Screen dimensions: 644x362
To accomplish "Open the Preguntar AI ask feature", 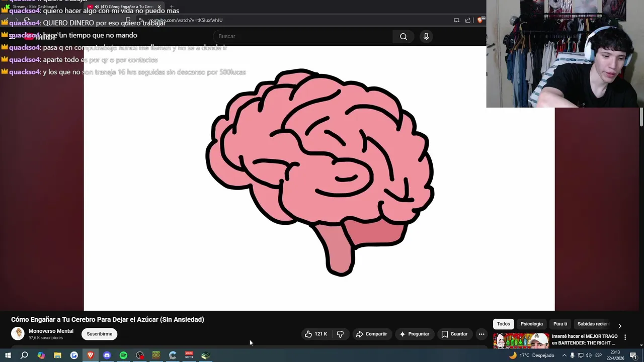I will click(415, 334).
